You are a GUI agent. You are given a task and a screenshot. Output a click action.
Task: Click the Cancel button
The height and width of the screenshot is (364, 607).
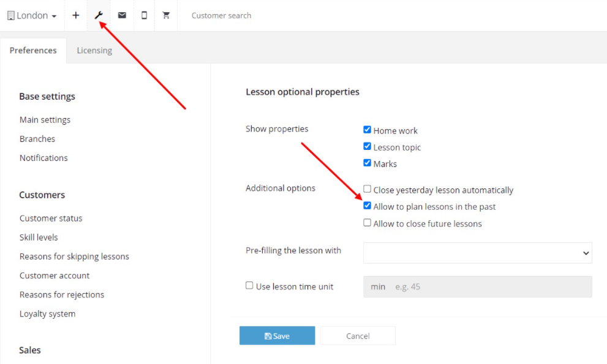358,336
